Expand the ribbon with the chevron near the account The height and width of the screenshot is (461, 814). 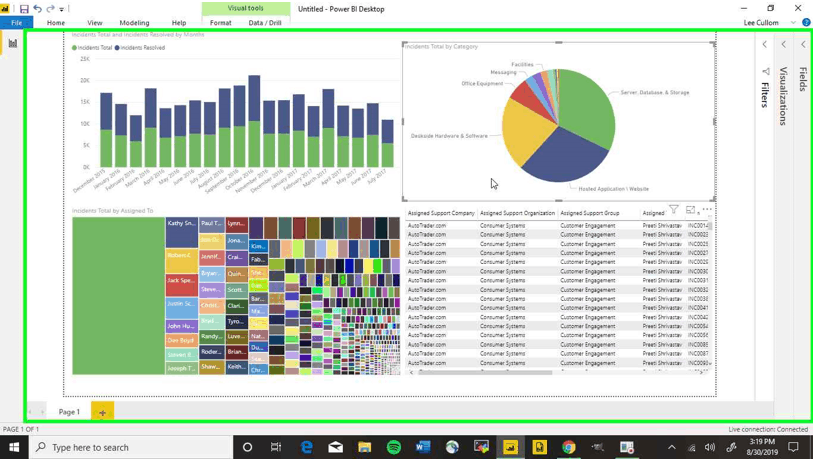pyautogui.click(x=793, y=22)
